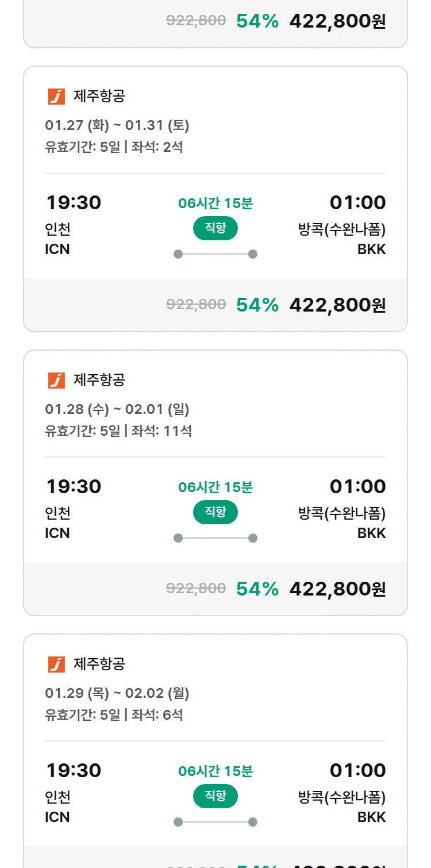Click route line graphic on 01.27 flight
The image size is (431, 868).
tap(215, 254)
